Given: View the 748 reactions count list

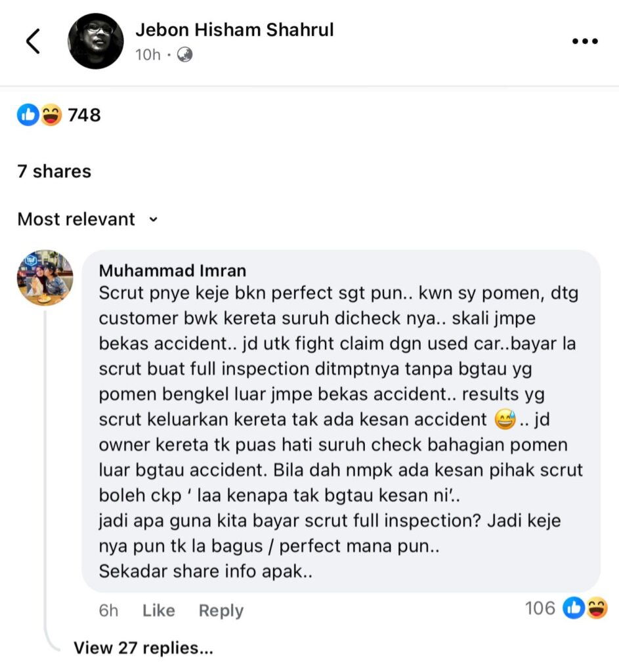Looking at the screenshot, I should pos(85,115).
